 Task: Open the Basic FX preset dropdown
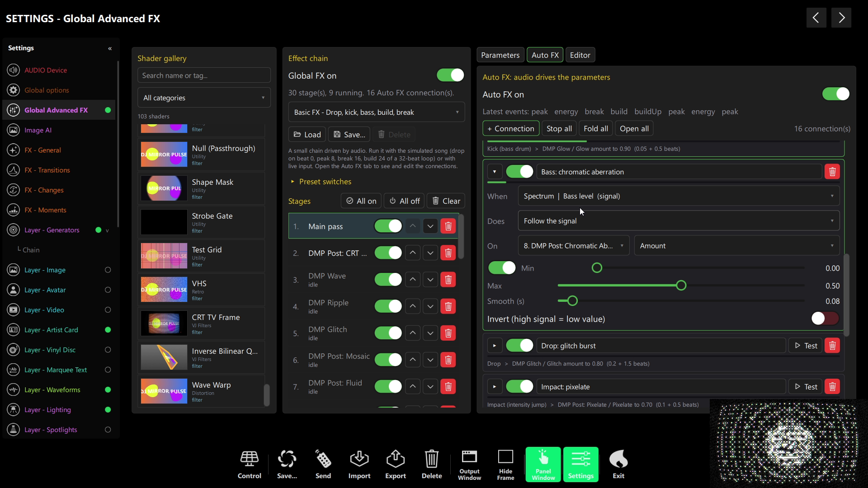tap(376, 112)
